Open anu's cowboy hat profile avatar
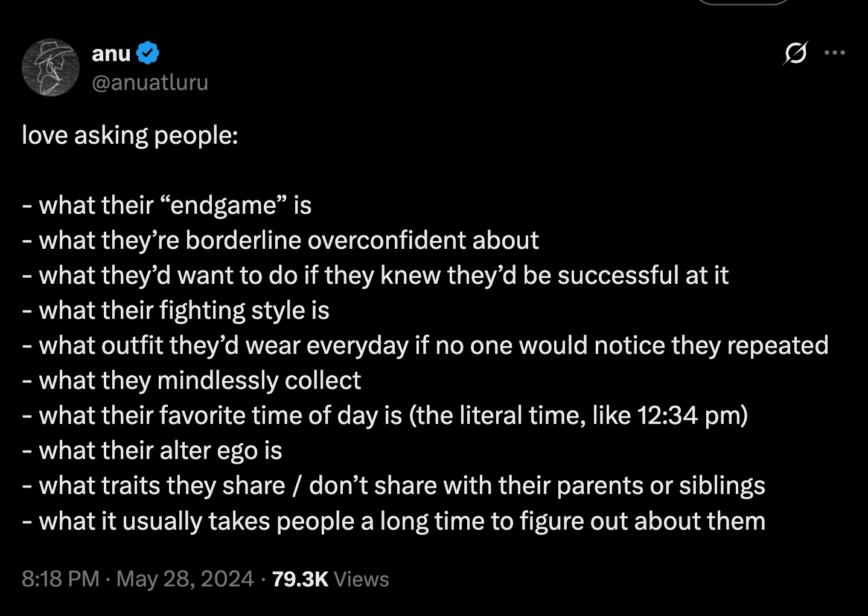The height and width of the screenshot is (616, 868). click(51, 68)
